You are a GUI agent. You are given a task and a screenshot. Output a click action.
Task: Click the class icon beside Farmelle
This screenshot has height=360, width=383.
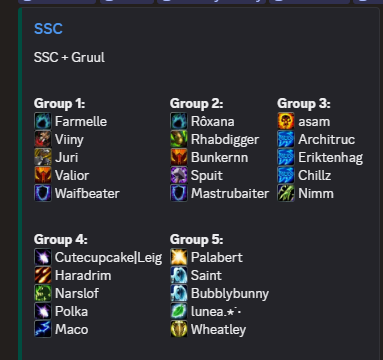pyautogui.click(x=43, y=121)
